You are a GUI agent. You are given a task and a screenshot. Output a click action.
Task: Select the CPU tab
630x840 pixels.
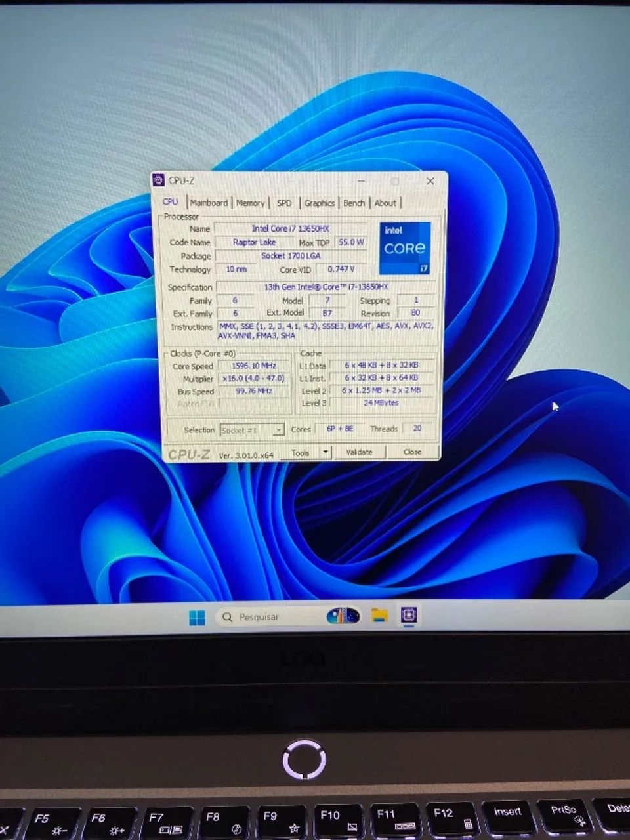171,201
